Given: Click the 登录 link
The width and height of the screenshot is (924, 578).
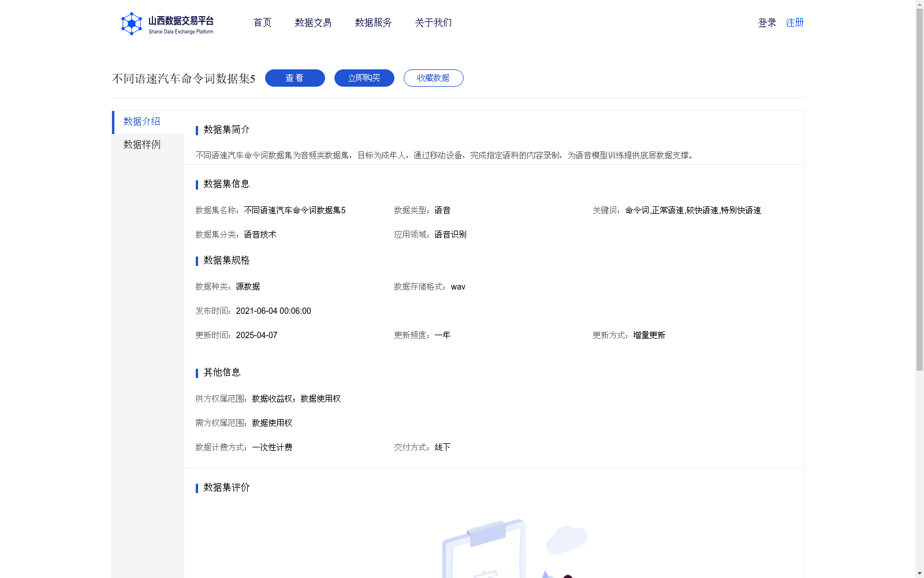Looking at the screenshot, I should pos(767,23).
